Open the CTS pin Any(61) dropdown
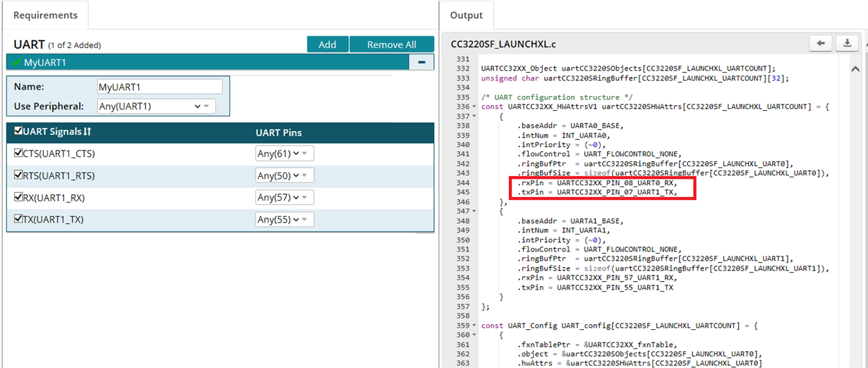 click(x=284, y=154)
